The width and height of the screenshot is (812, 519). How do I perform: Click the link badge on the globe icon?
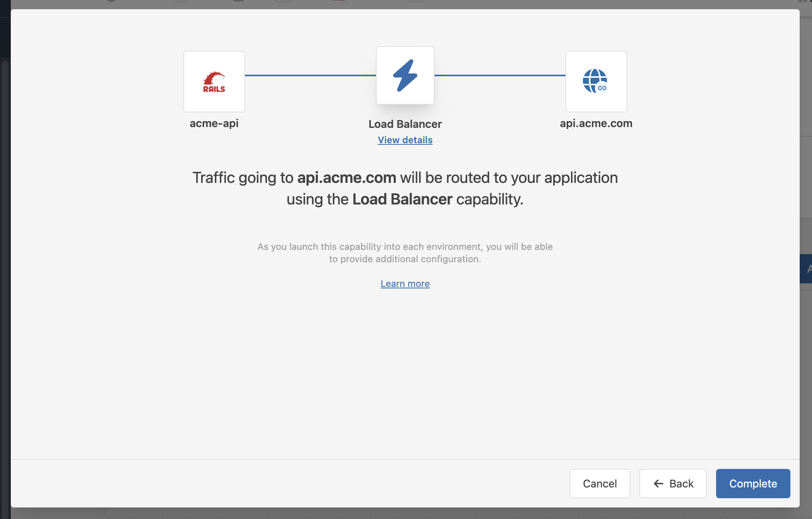602,88
